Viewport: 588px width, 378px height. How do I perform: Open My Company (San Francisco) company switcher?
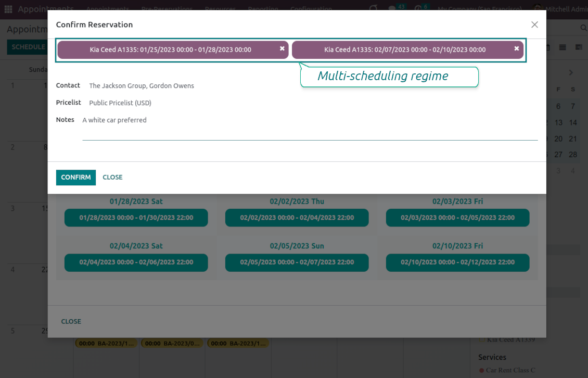click(x=479, y=9)
